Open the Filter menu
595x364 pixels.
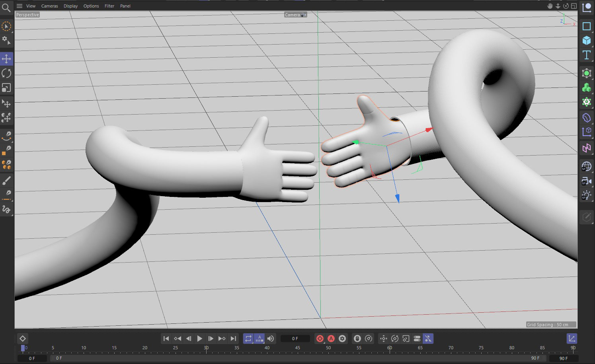tap(109, 6)
